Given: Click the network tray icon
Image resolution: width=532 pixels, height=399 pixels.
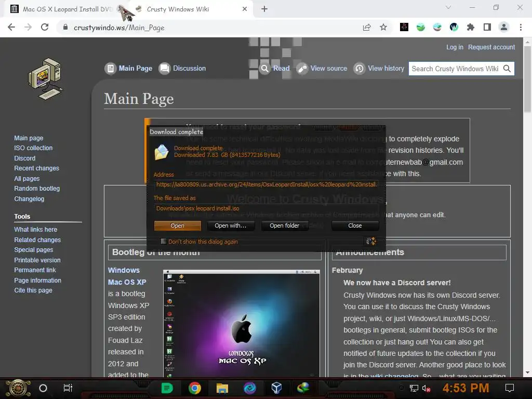Looking at the screenshot, I should (414, 389).
